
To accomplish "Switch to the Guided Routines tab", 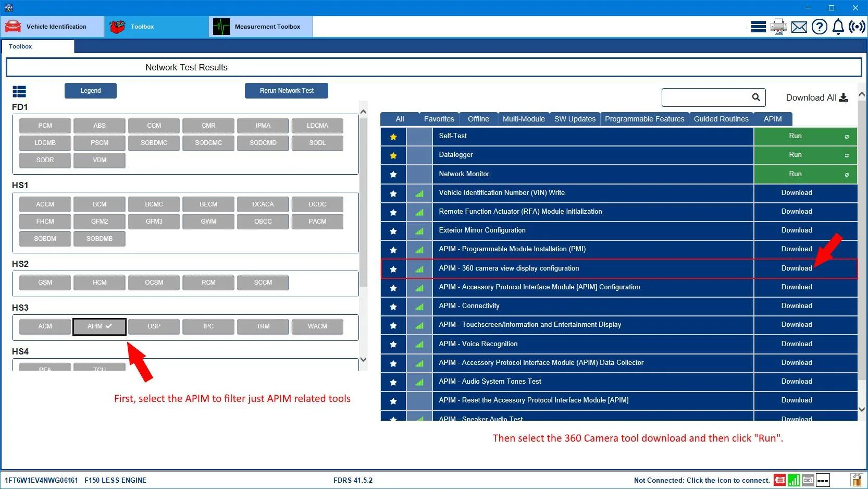I will tap(721, 119).
